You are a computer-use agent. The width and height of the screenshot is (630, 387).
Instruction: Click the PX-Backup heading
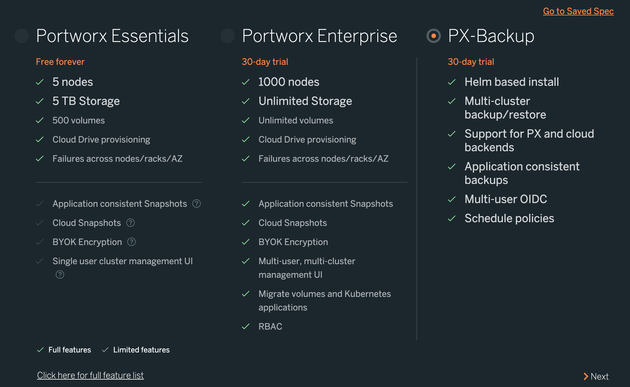491,36
